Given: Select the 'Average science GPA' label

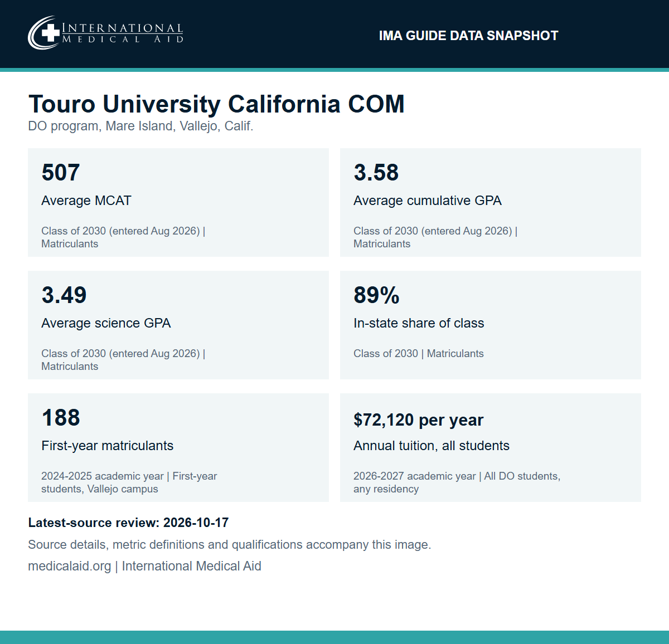Looking at the screenshot, I should click(106, 323).
